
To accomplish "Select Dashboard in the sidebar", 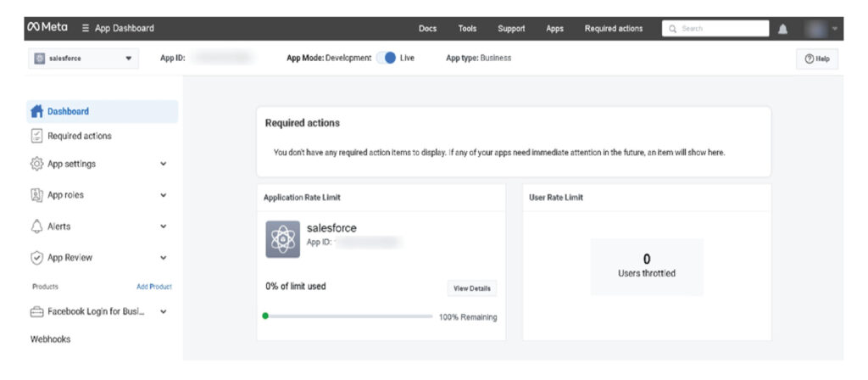I will click(x=103, y=111).
